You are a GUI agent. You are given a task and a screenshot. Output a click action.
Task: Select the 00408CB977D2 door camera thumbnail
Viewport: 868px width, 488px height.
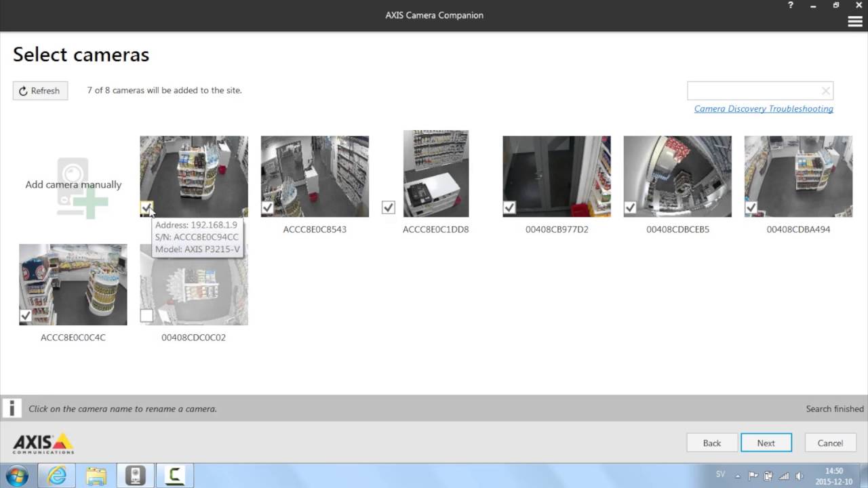click(x=557, y=176)
